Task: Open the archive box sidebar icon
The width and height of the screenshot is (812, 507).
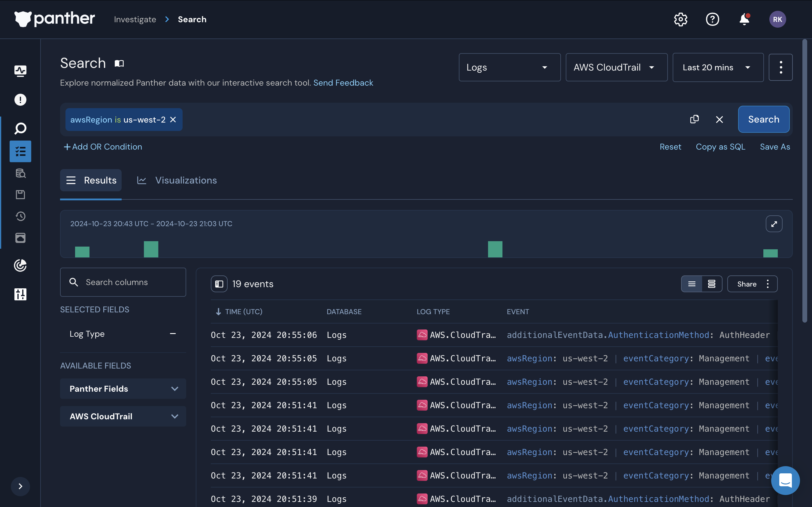Action: 20,238
